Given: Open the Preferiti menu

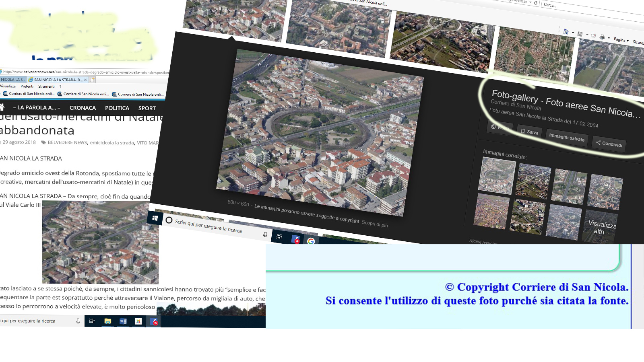Looking at the screenshot, I should point(27,86).
